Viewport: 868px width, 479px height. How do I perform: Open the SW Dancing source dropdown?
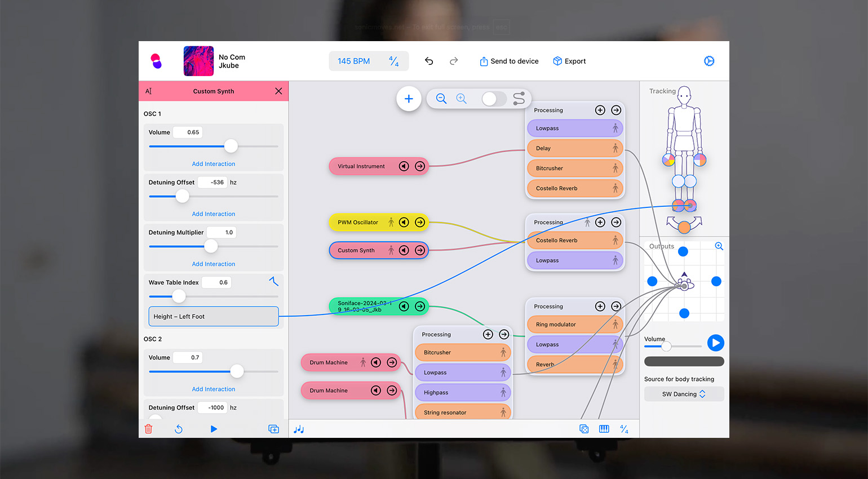pos(684,394)
